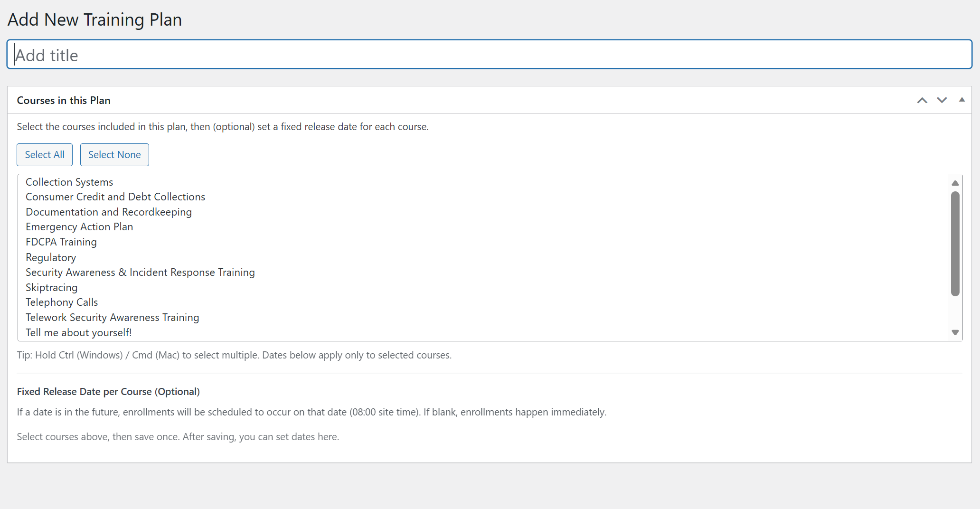Click the course list scrollbar thumb
The image size is (980, 509).
tap(955, 244)
